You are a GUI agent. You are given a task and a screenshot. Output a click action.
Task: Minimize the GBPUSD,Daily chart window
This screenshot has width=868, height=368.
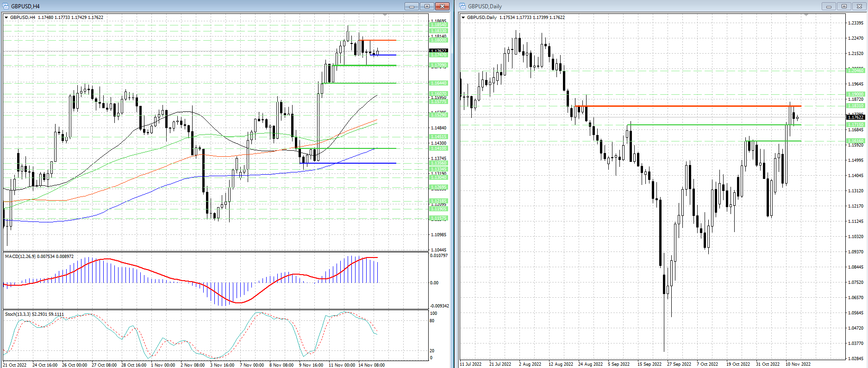click(828, 6)
